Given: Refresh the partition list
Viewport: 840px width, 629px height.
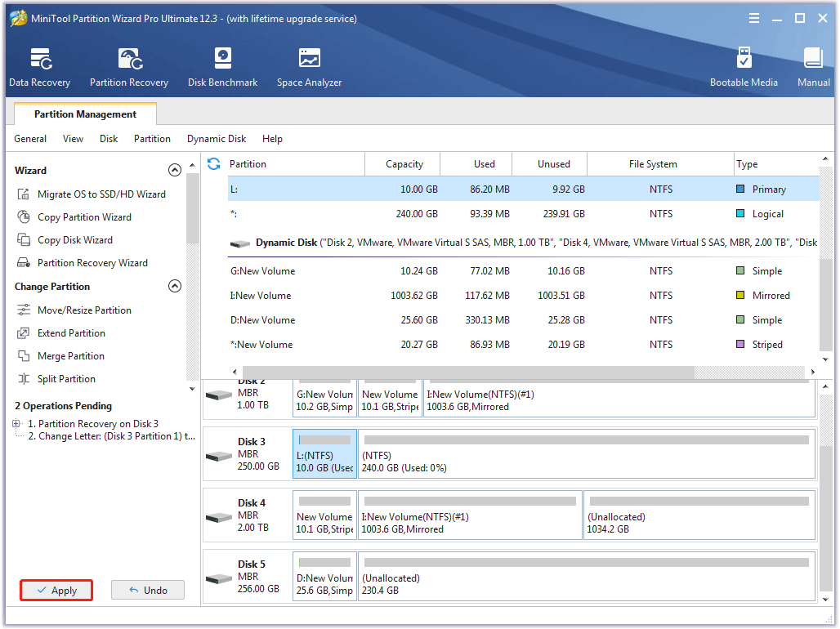Looking at the screenshot, I should click(x=212, y=163).
